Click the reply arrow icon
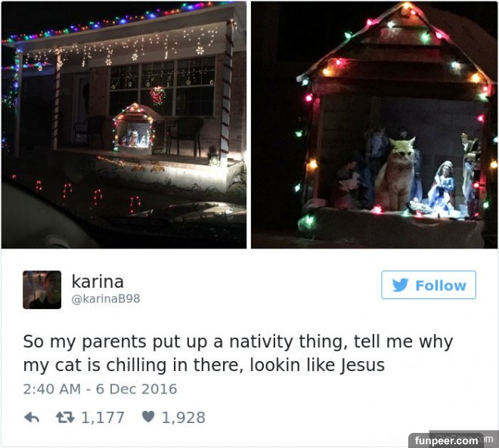The image size is (499, 448). 32,417
